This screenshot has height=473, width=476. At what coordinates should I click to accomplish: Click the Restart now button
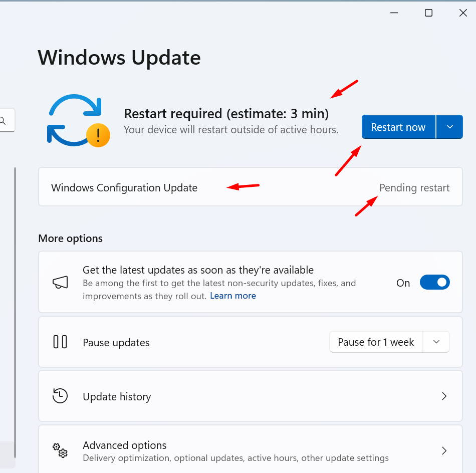(x=398, y=127)
